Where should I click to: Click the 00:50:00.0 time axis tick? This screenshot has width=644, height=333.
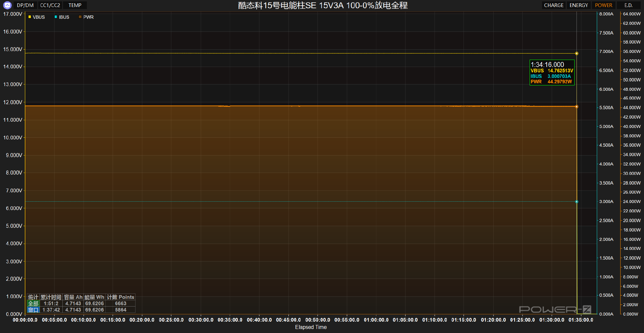tap(318, 320)
